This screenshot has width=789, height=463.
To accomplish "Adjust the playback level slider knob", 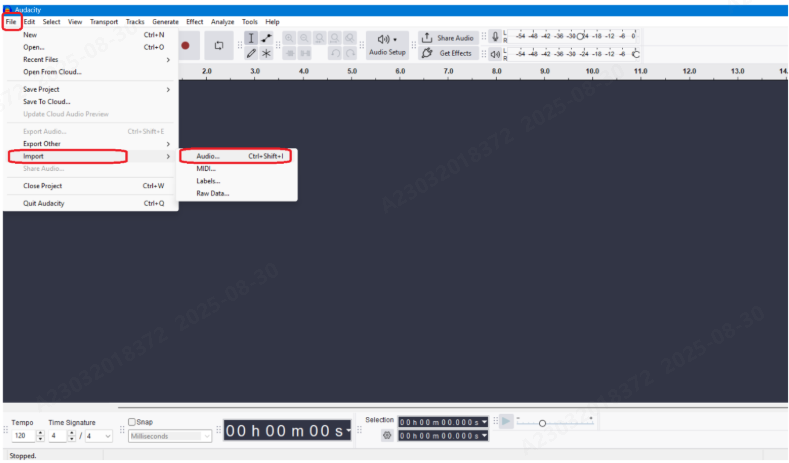I will coord(636,54).
